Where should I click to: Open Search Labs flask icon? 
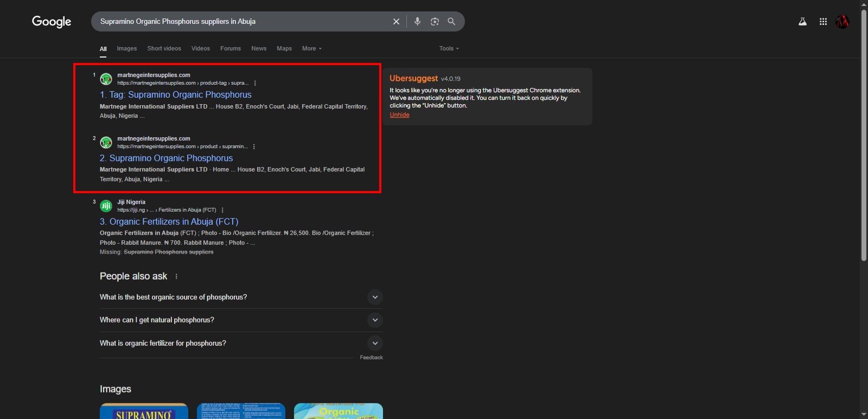802,22
